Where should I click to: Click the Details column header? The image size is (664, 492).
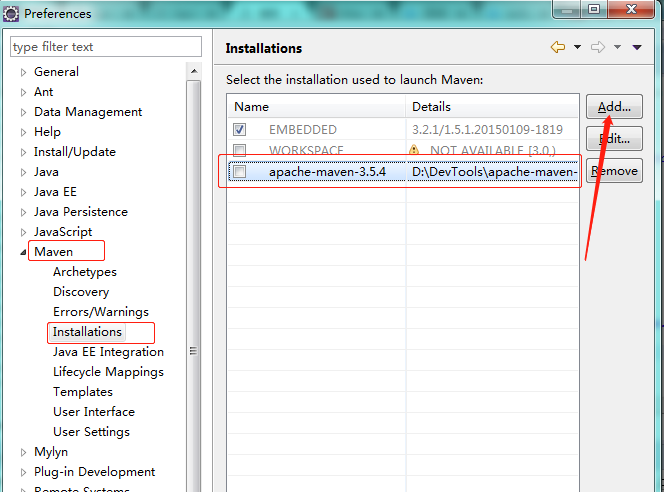click(492, 107)
